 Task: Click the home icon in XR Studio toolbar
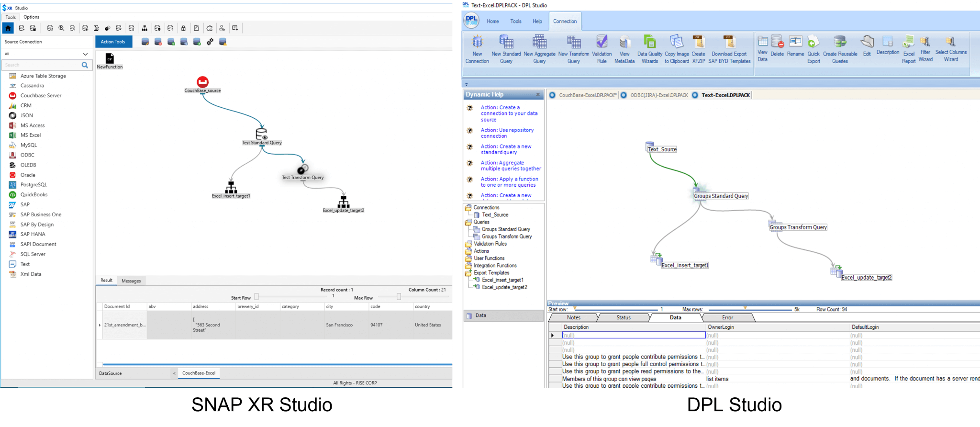point(8,28)
